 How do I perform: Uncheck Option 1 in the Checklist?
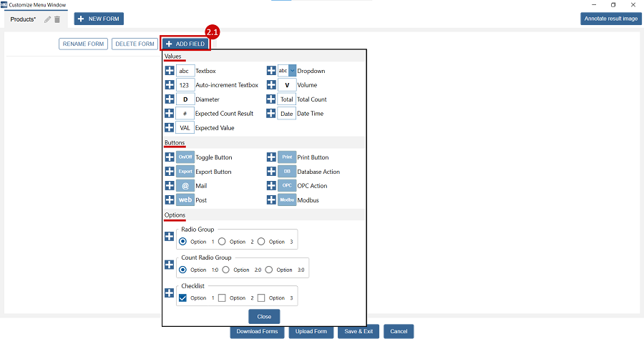coord(182,298)
